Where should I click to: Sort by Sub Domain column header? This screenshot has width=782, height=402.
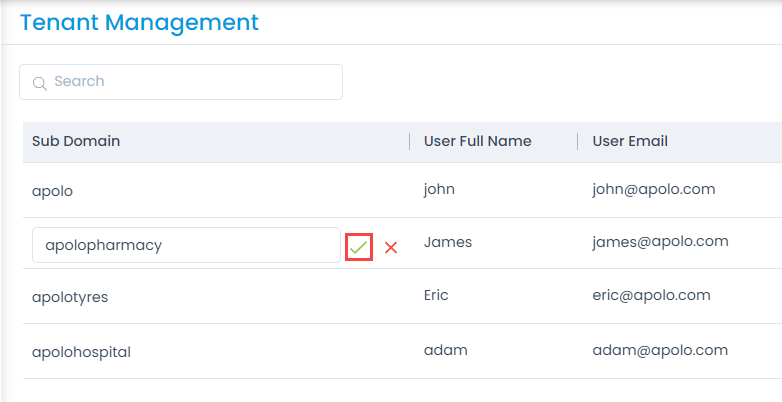point(76,141)
